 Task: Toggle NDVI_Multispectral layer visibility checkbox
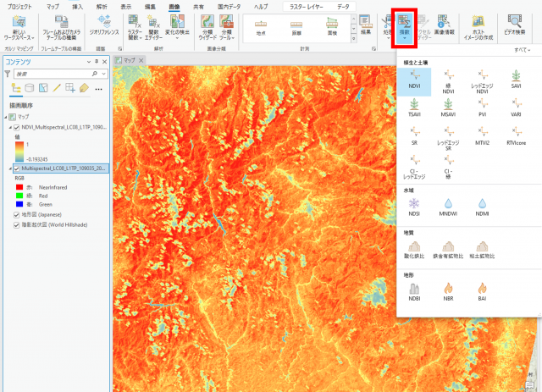pyautogui.click(x=16, y=127)
